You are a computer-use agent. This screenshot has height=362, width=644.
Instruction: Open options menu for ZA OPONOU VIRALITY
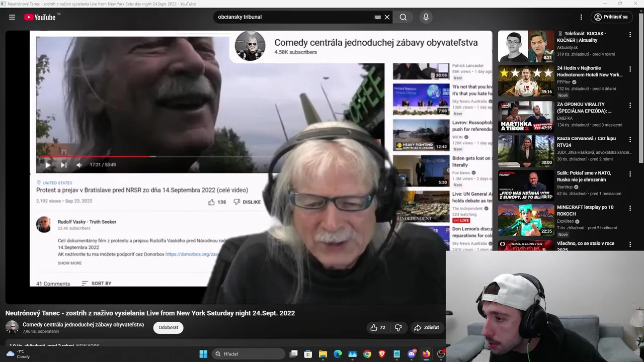click(x=630, y=105)
